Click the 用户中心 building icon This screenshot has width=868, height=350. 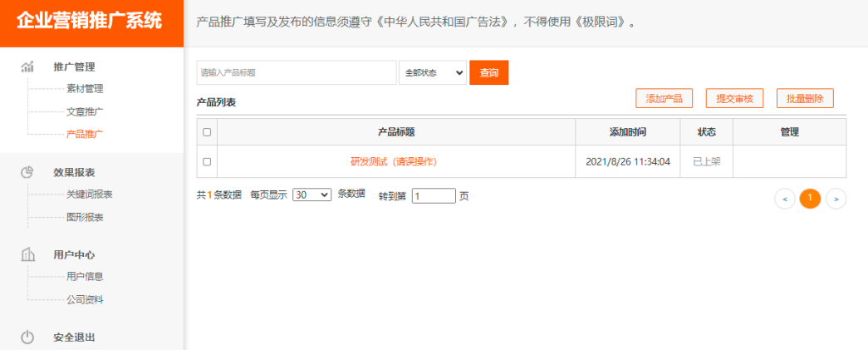click(27, 254)
